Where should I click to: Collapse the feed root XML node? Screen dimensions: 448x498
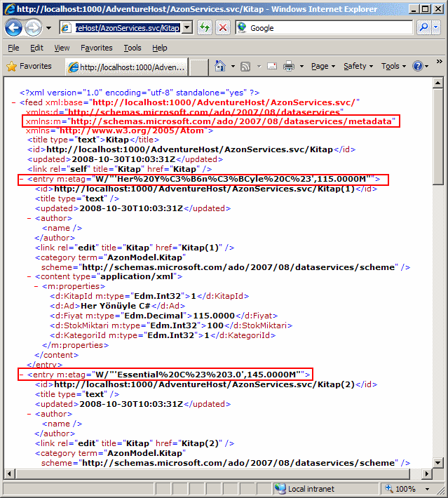(14, 102)
